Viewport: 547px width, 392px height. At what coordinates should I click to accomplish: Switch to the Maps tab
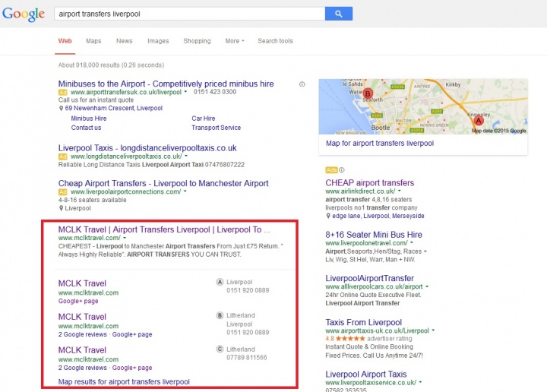pyautogui.click(x=93, y=41)
